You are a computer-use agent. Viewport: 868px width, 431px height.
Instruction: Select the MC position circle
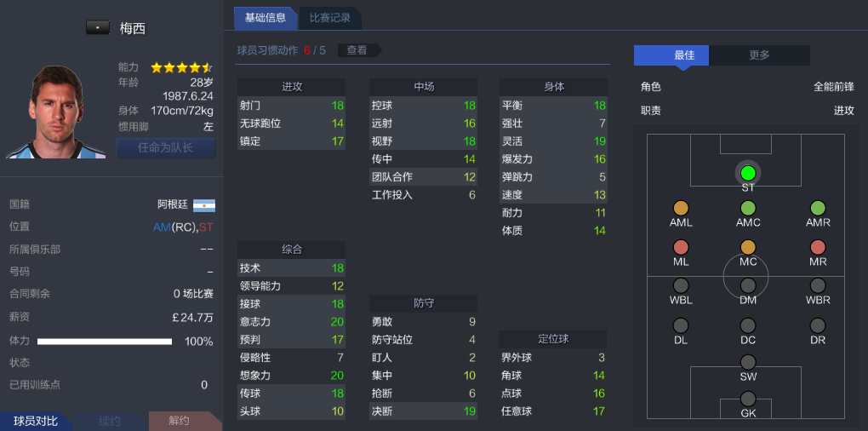point(748,247)
